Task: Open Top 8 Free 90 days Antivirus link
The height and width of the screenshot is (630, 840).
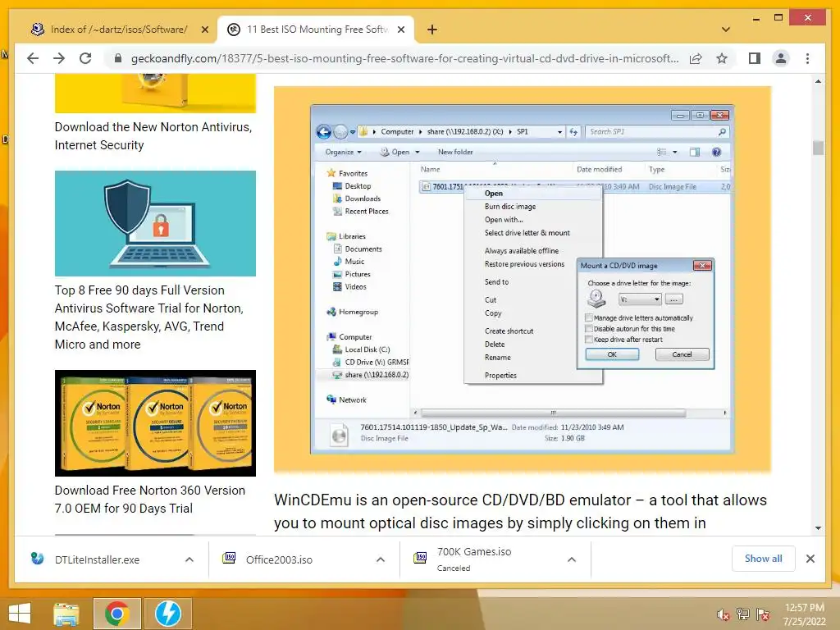Action: tap(149, 317)
